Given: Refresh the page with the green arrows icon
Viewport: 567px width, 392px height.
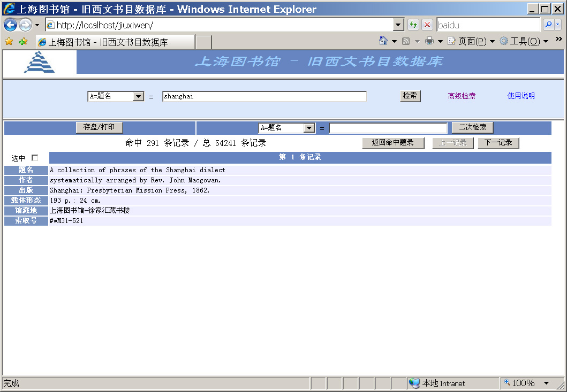Looking at the screenshot, I should (x=413, y=25).
